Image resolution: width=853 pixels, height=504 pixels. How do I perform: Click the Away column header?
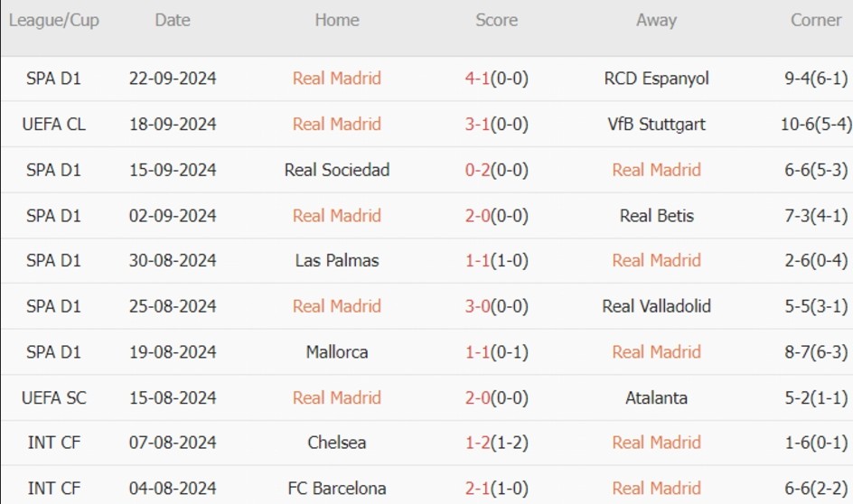656,20
